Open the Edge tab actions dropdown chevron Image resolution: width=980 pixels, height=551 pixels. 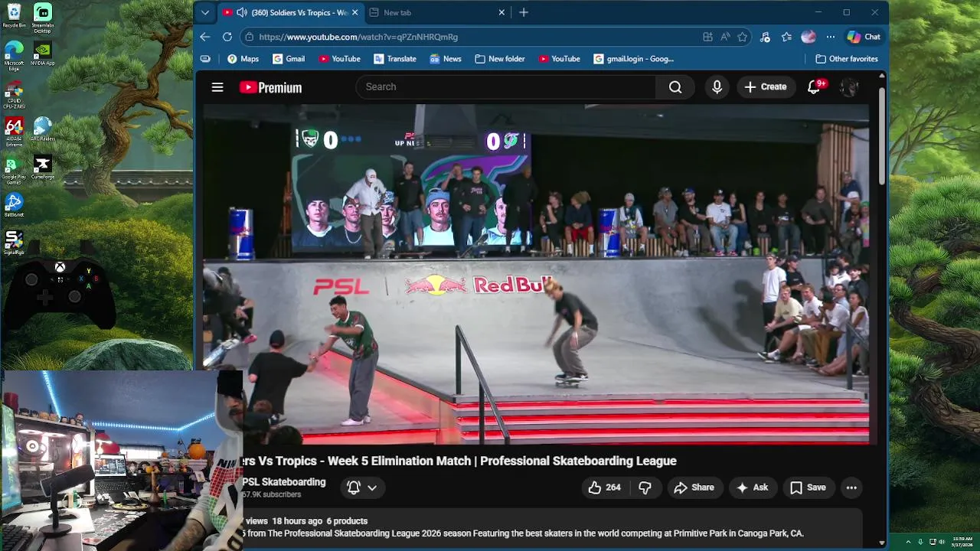204,12
